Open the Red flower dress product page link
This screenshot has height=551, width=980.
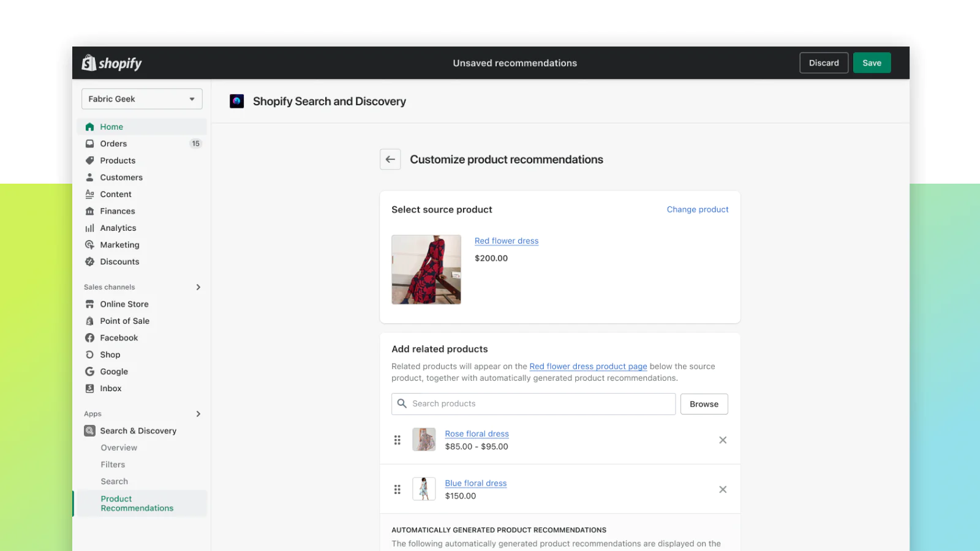588,366
